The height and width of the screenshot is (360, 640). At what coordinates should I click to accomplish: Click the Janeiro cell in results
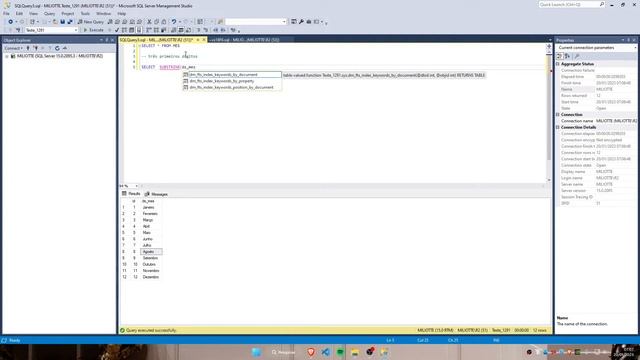tap(151, 207)
